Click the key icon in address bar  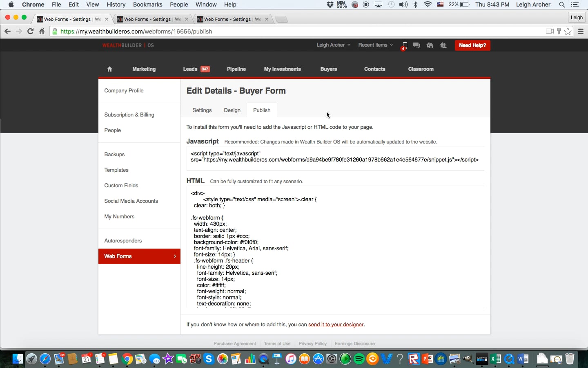coord(559,31)
